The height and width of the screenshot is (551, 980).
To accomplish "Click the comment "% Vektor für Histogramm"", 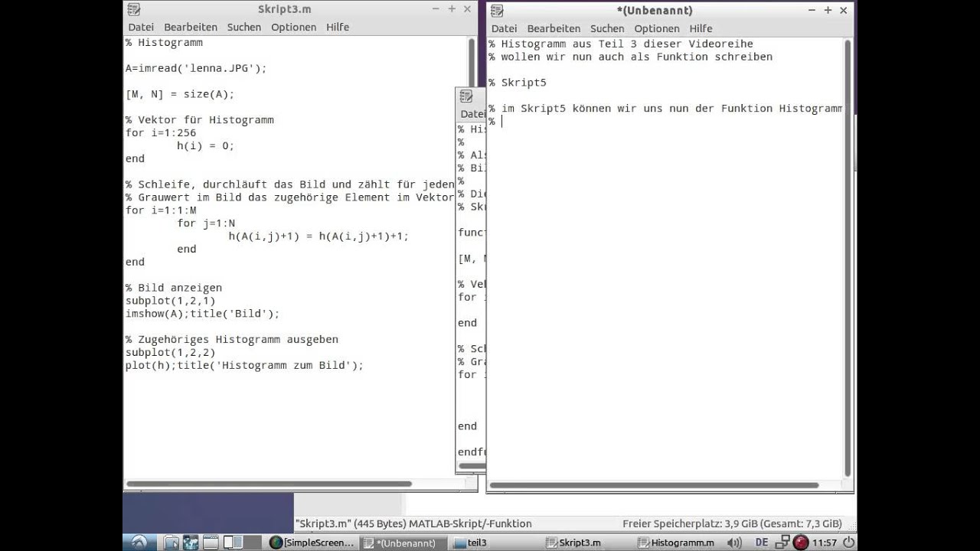I will click(200, 120).
